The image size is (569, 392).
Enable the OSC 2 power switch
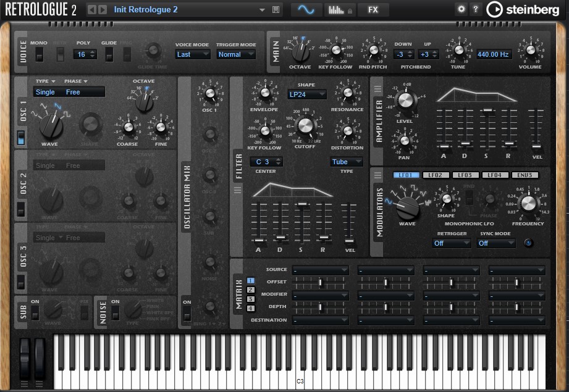20,209
